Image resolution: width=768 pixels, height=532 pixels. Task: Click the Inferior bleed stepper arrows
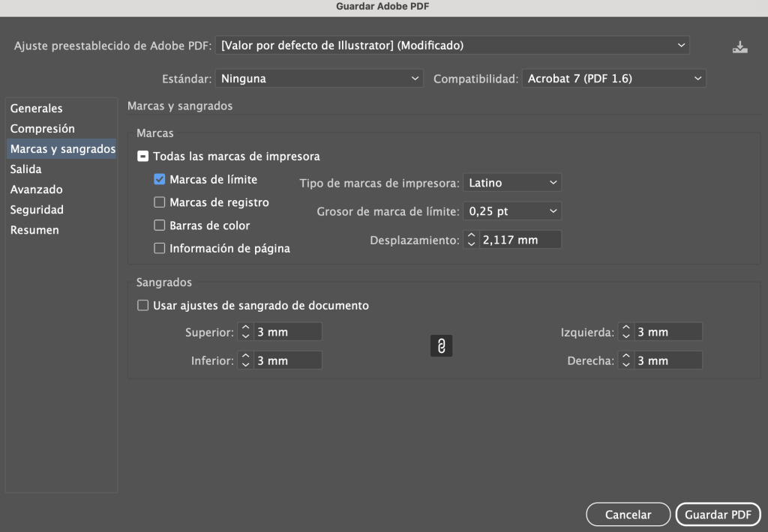(245, 360)
